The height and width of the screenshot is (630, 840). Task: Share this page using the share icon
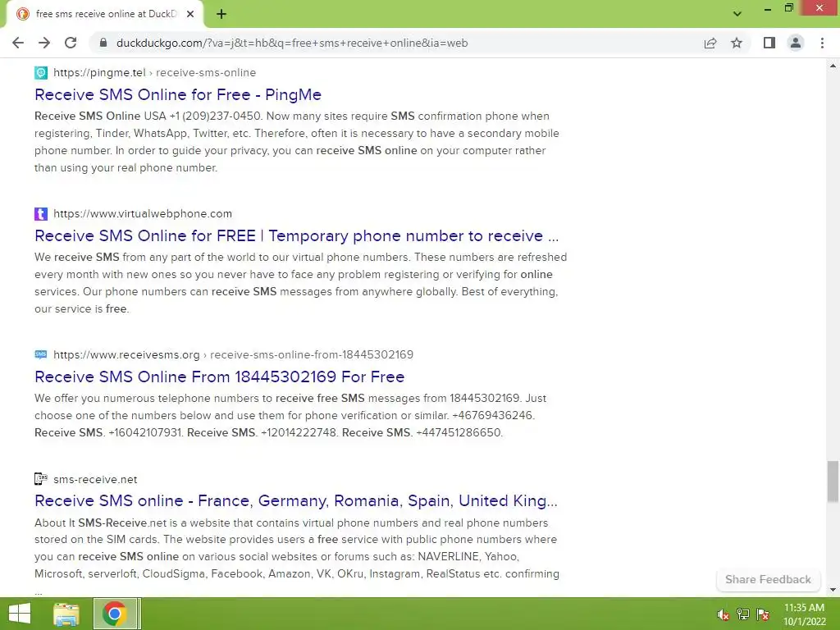coord(710,43)
